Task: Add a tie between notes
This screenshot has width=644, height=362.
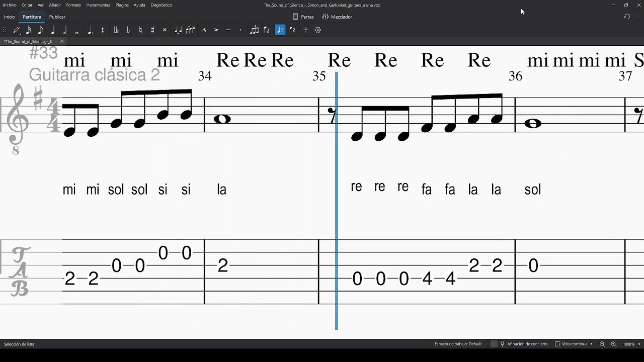Action: click(x=178, y=30)
